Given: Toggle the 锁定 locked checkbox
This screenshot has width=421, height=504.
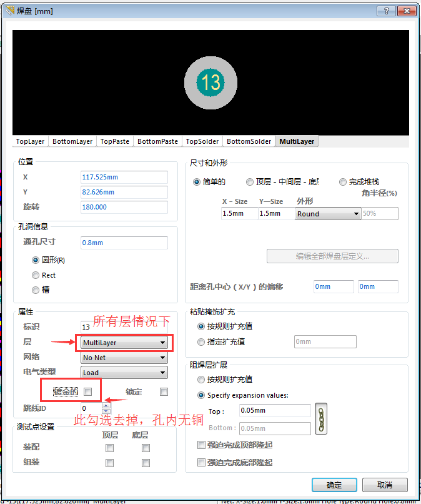Looking at the screenshot, I should (x=164, y=392).
